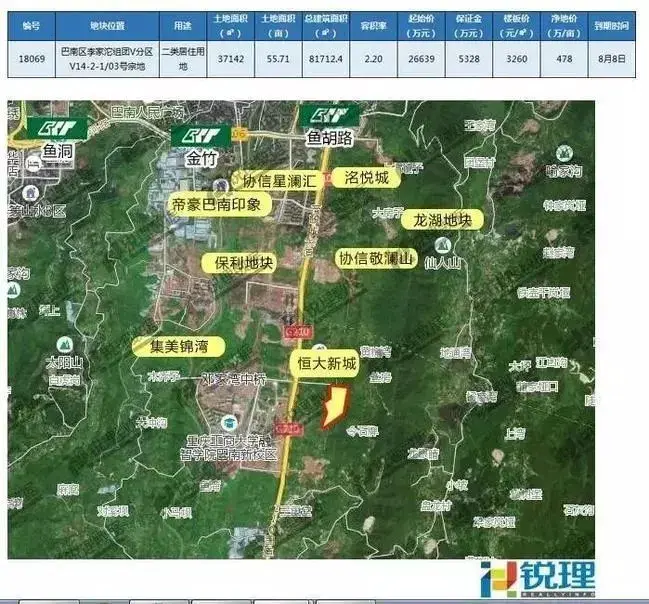The width and height of the screenshot is (649, 604).
Task: Click the 协信星澜汇 project label
Action: click(279, 181)
